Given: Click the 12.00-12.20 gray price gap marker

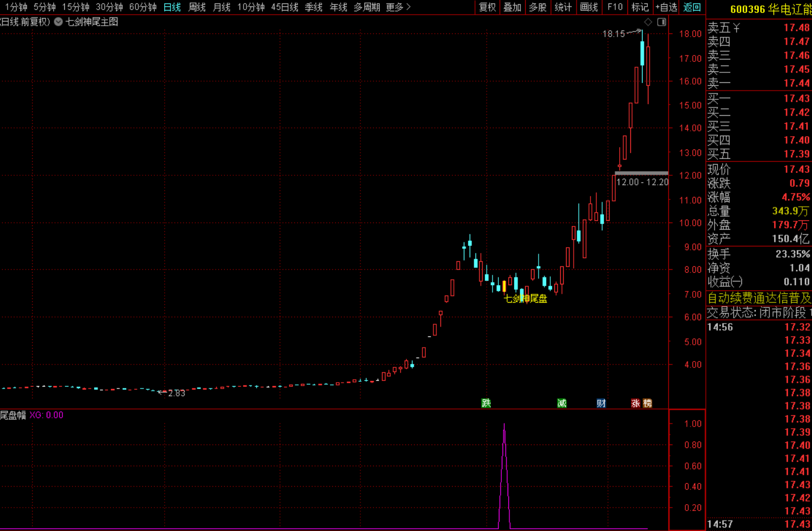Looking at the screenshot, I should point(641,173).
